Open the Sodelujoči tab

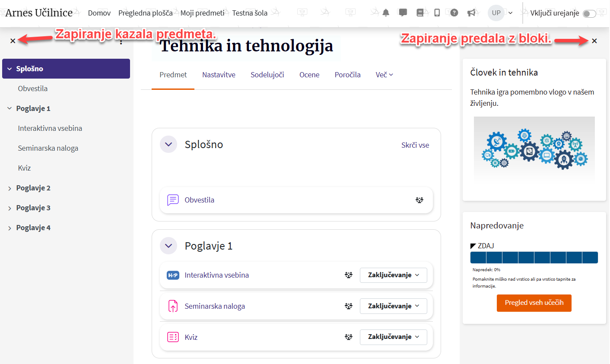267,75
